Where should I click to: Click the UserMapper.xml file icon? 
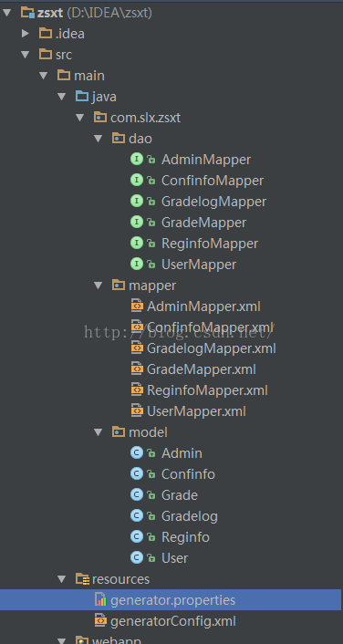point(136,410)
